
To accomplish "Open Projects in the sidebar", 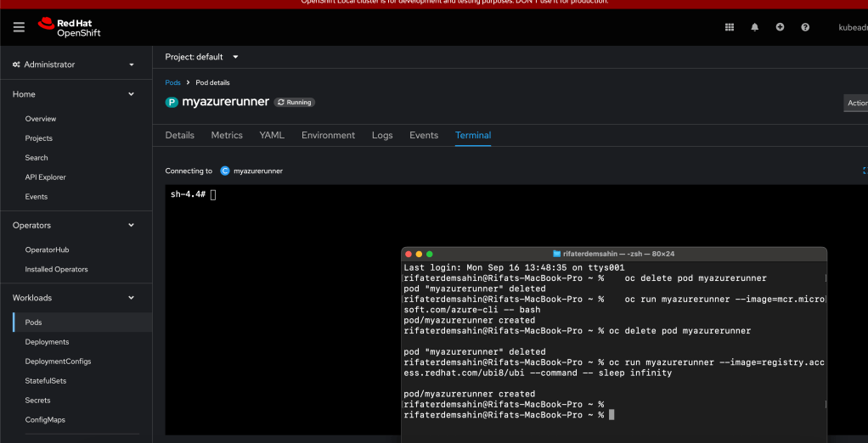I will (39, 138).
